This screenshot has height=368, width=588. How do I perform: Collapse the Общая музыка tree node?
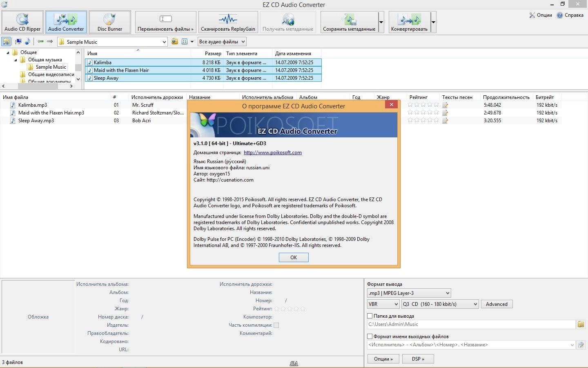[16, 60]
